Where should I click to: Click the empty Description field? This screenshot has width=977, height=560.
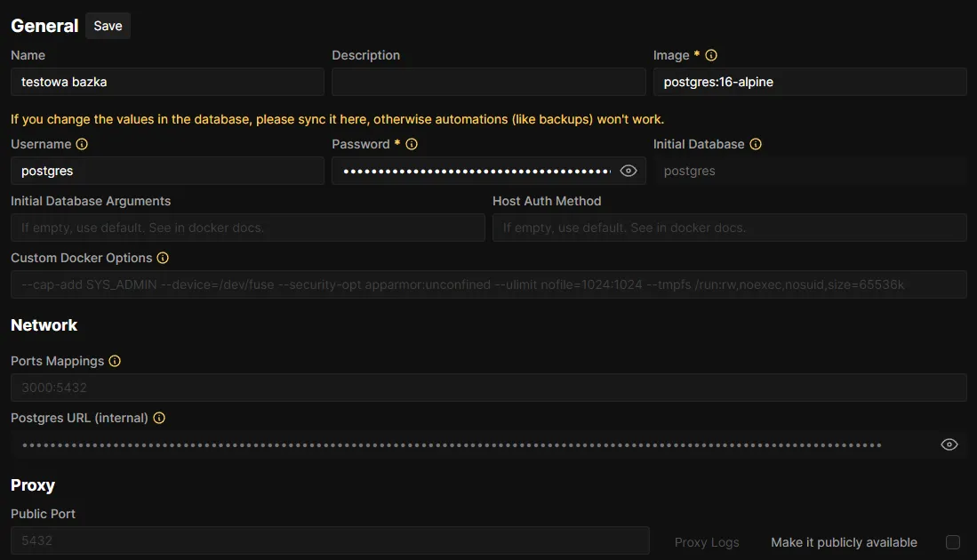click(488, 82)
